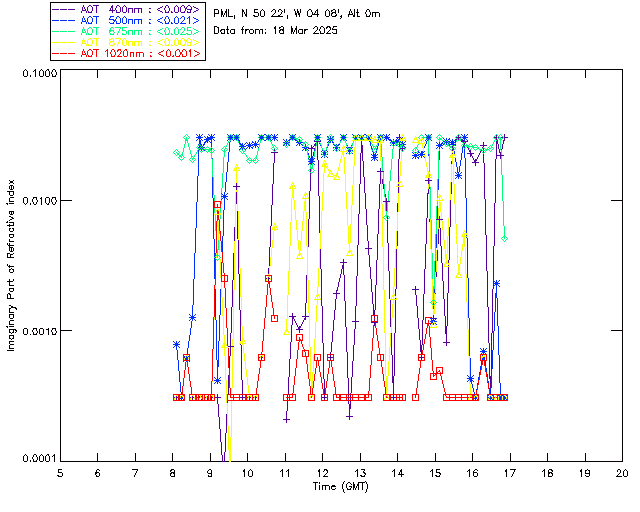Select purple dashed line sample in legend
This screenshot has width=640, height=512.
pyautogui.click(x=64, y=9)
